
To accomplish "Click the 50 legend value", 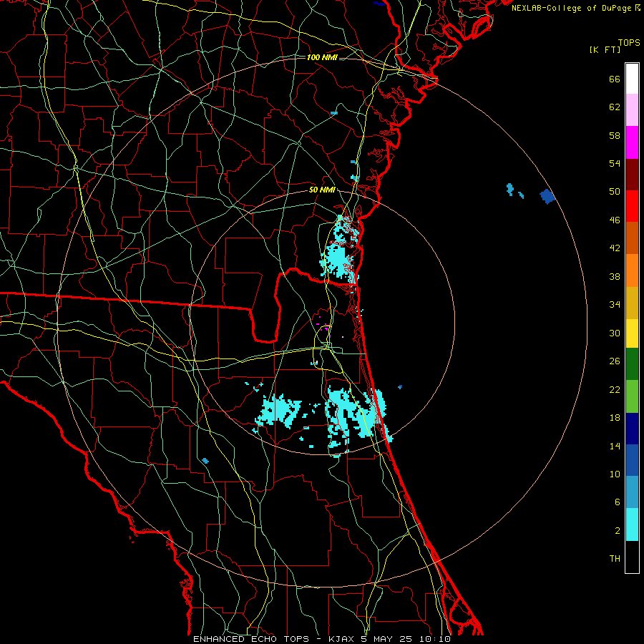I will point(615,192).
